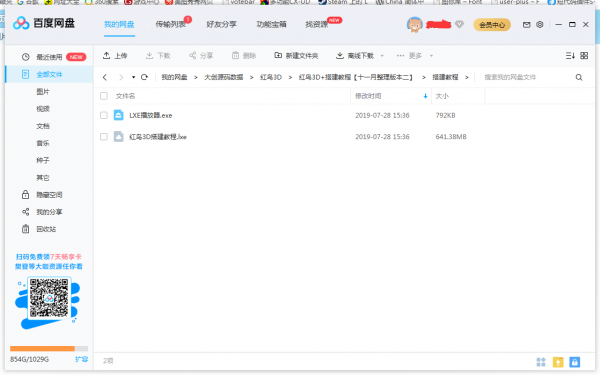
Task: Click the orange storage usage bar
Action: click(42, 349)
